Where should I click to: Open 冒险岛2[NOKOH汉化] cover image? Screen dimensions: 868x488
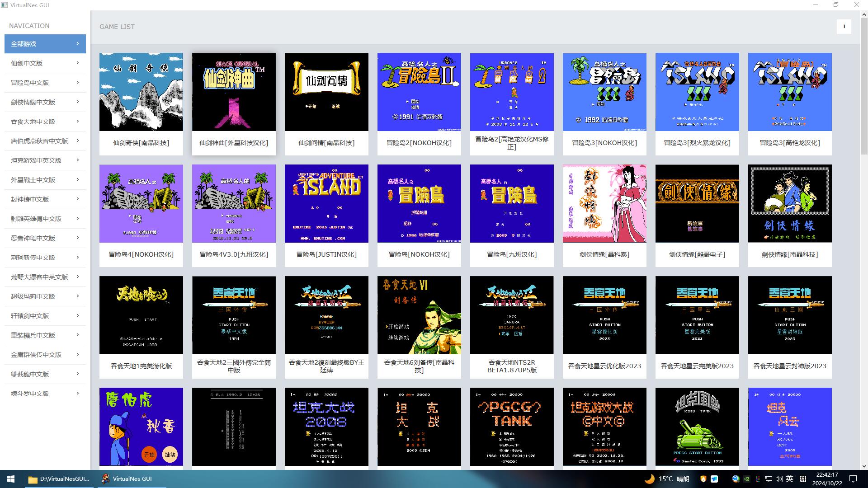pyautogui.click(x=419, y=92)
